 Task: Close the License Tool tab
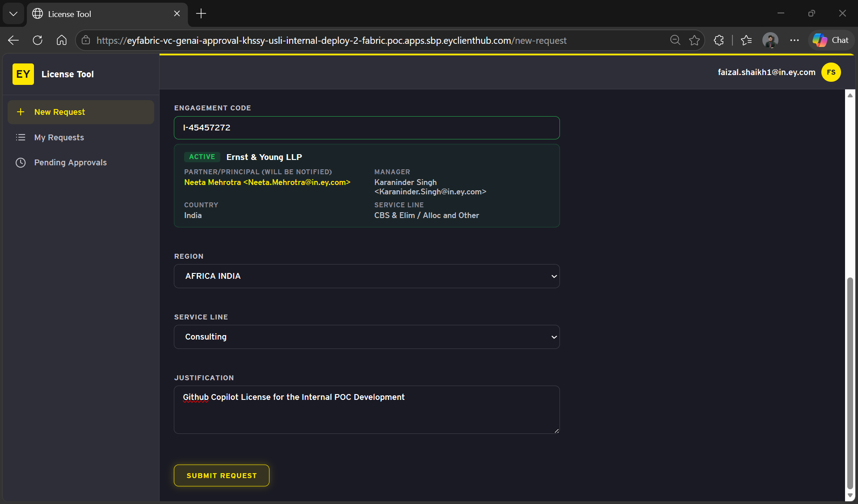[x=177, y=13]
